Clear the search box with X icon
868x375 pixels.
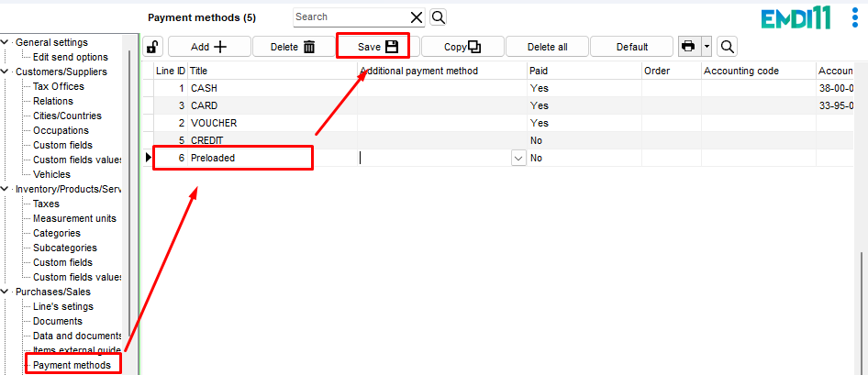(417, 17)
